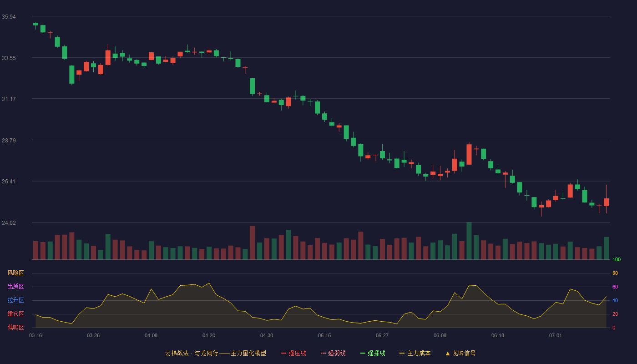Click the 05-27 date label
The width and height of the screenshot is (637, 364).
[382, 335]
